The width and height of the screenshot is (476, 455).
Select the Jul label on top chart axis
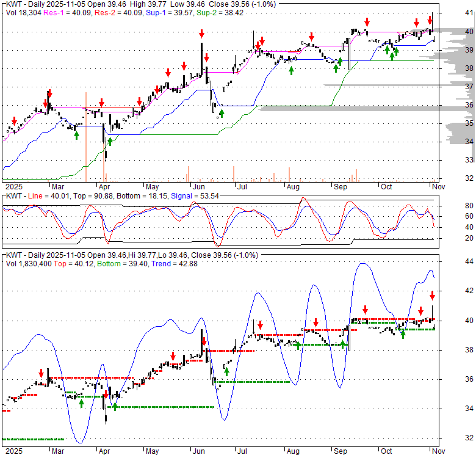[x=242, y=187]
